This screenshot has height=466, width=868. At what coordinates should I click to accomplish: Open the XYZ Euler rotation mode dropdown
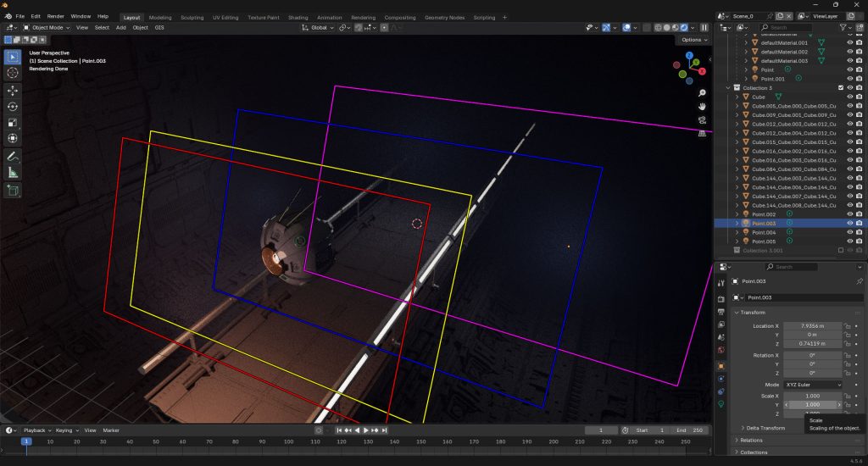tap(812, 385)
